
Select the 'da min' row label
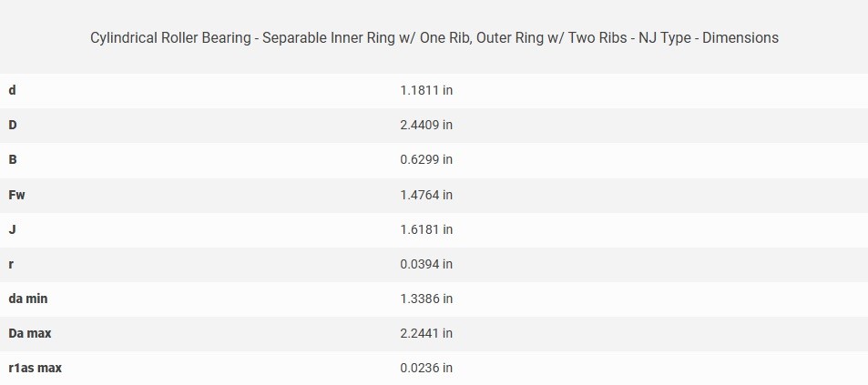(27, 299)
